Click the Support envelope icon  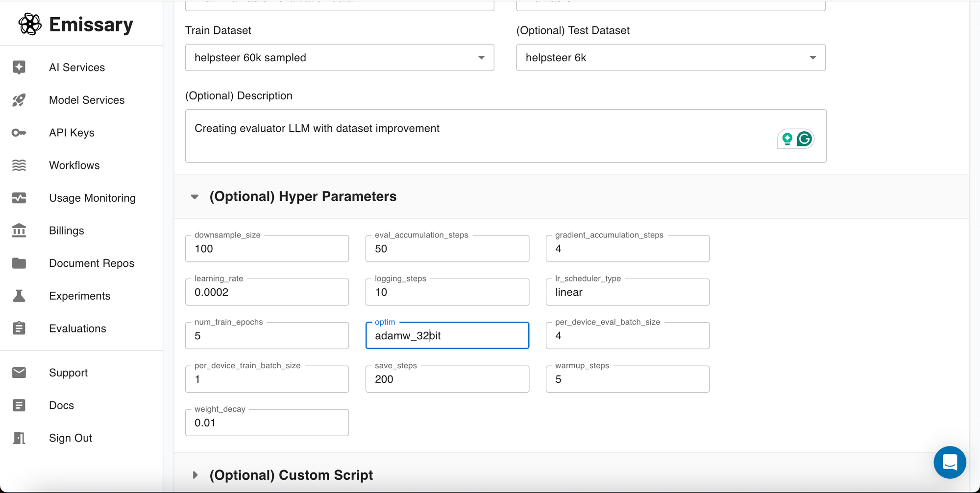[19, 373]
